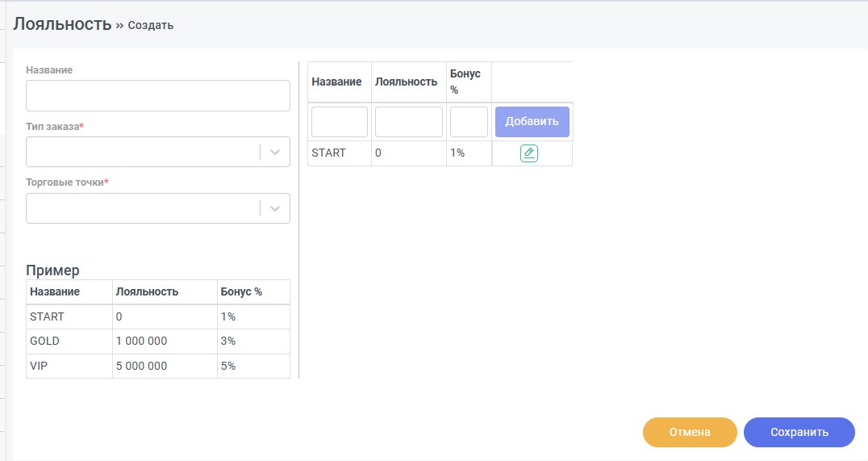Click the Отмена button

click(x=690, y=432)
